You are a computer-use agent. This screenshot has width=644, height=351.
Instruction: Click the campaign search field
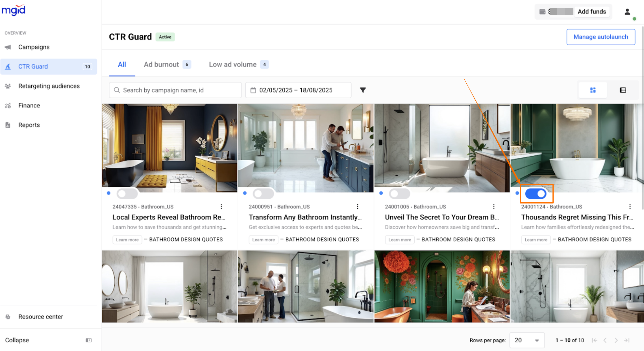(175, 90)
